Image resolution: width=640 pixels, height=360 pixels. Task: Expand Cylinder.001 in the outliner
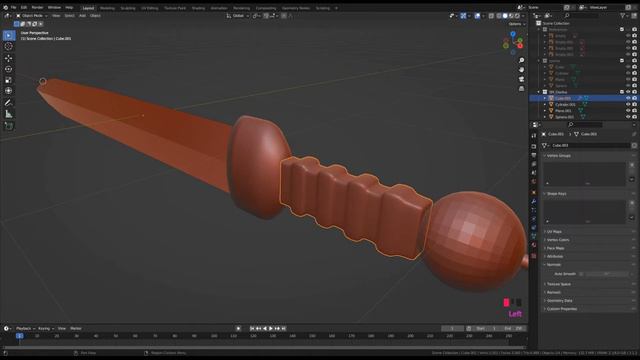tap(545, 104)
